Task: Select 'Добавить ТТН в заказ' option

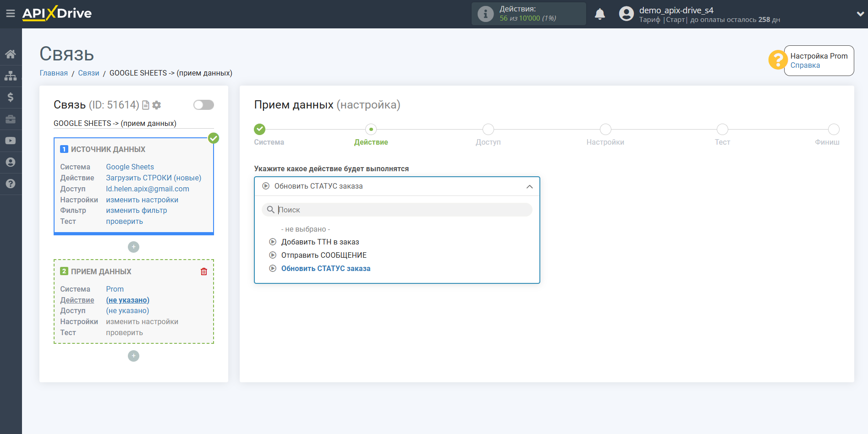Action: click(x=320, y=242)
